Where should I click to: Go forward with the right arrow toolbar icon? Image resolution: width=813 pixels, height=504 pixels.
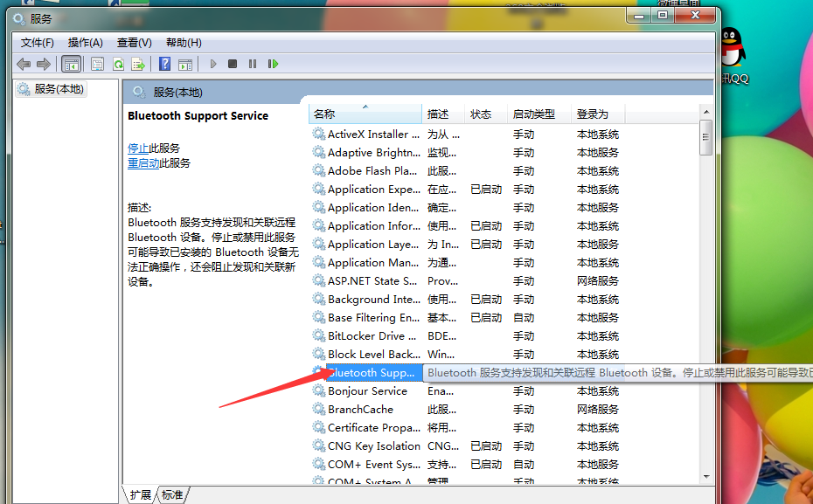point(44,65)
